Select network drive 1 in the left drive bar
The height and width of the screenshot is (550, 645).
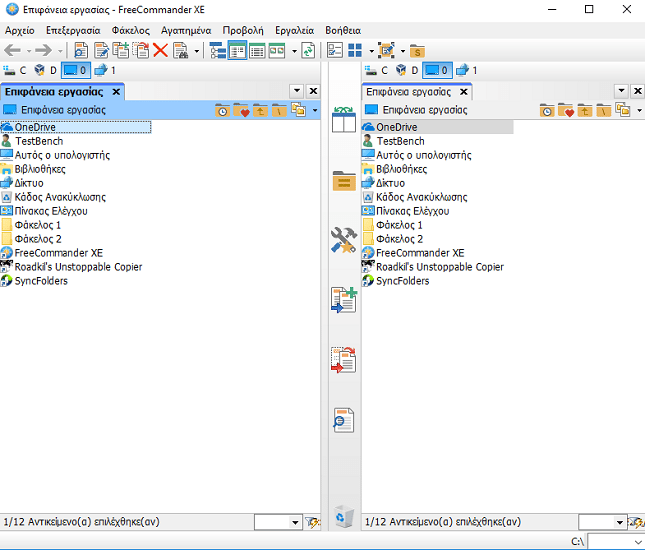[105, 70]
